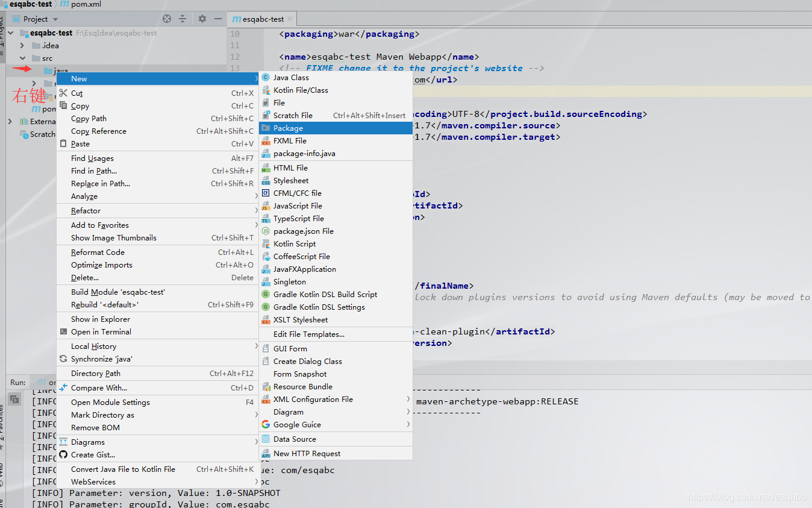The width and height of the screenshot is (812, 508).
Task: Choose Synchronize 'java'
Action: (x=157, y=359)
